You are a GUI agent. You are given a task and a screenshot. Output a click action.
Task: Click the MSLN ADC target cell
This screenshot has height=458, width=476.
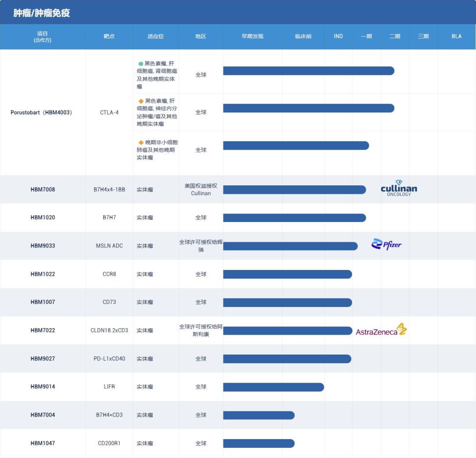pos(109,246)
